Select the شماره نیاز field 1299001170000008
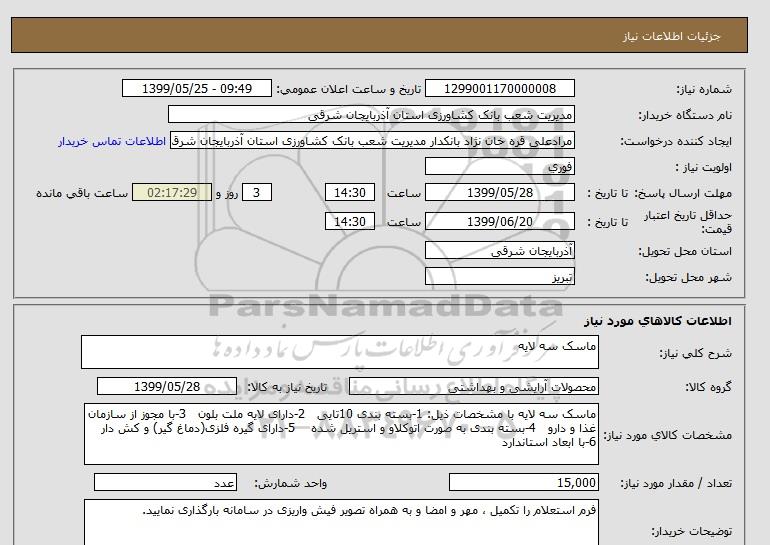The width and height of the screenshot is (770, 545). tap(499, 89)
